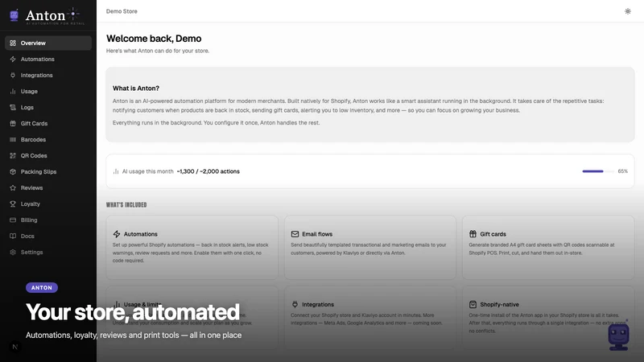Image resolution: width=644 pixels, height=362 pixels.
Task: Open the Logs page
Action: point(48,107)
